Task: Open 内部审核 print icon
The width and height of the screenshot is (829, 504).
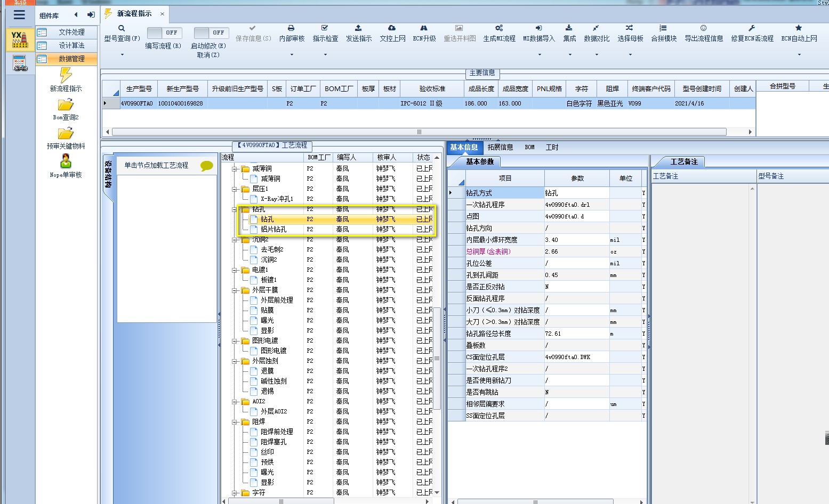Action: [291, 28]
